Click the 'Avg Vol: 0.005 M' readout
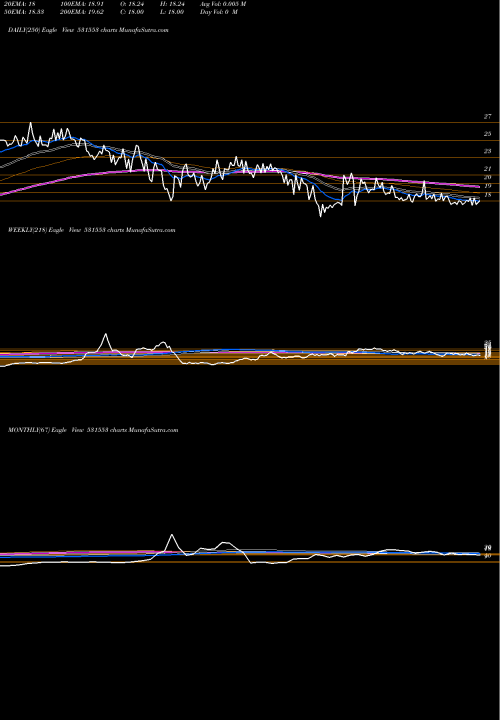This screenshot has width=500, height=720. tap(223, 4)
